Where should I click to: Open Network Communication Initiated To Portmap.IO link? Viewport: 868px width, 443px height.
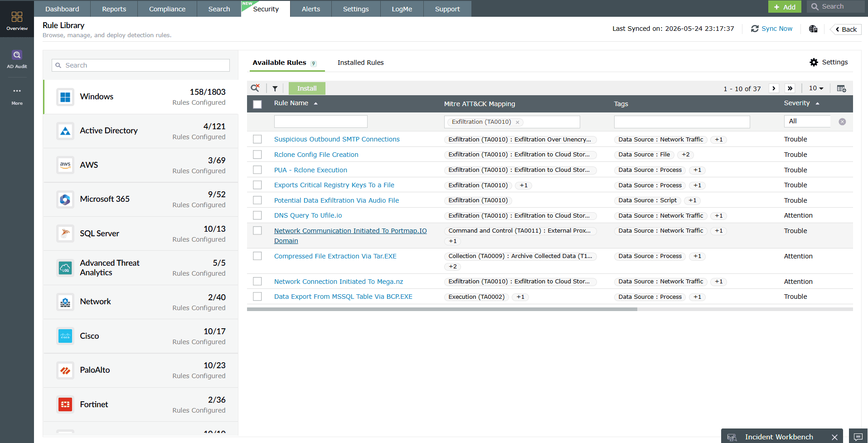[x=350, y=236]
